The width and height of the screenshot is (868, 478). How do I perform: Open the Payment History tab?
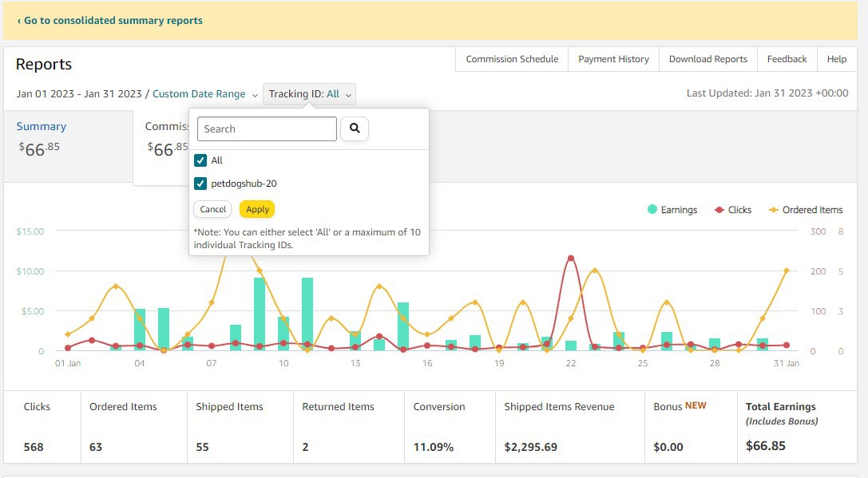(x=613, y=59)
